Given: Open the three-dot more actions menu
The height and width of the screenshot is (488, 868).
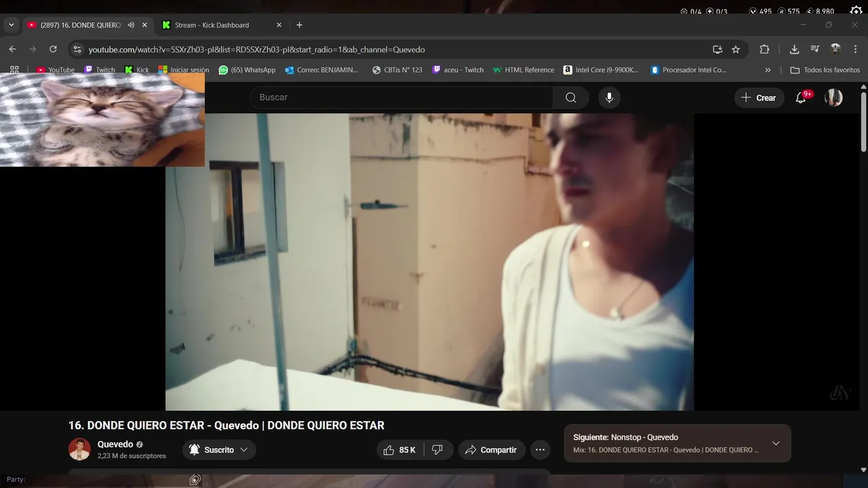Looking at the screenshot, I should click(x=540, y=450).
